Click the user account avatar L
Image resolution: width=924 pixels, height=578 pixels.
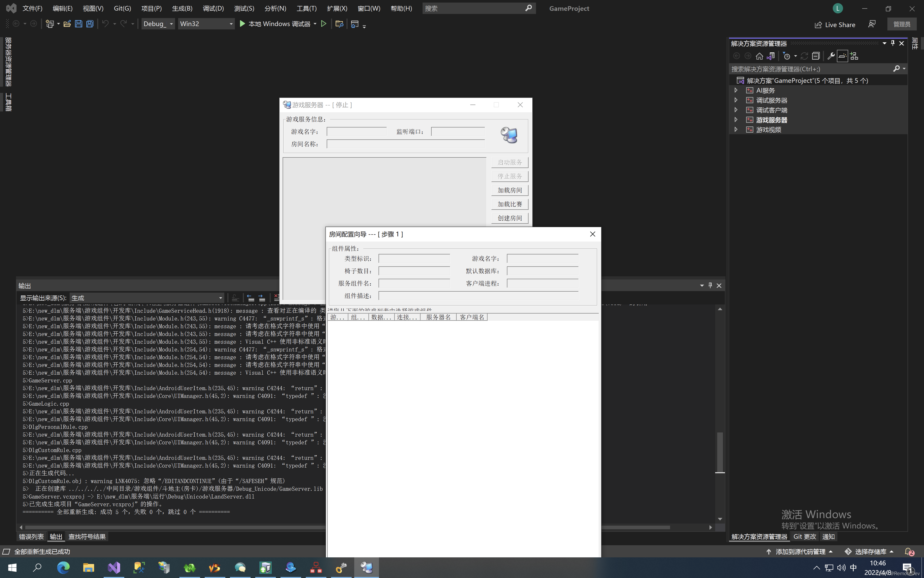[838, 9]
